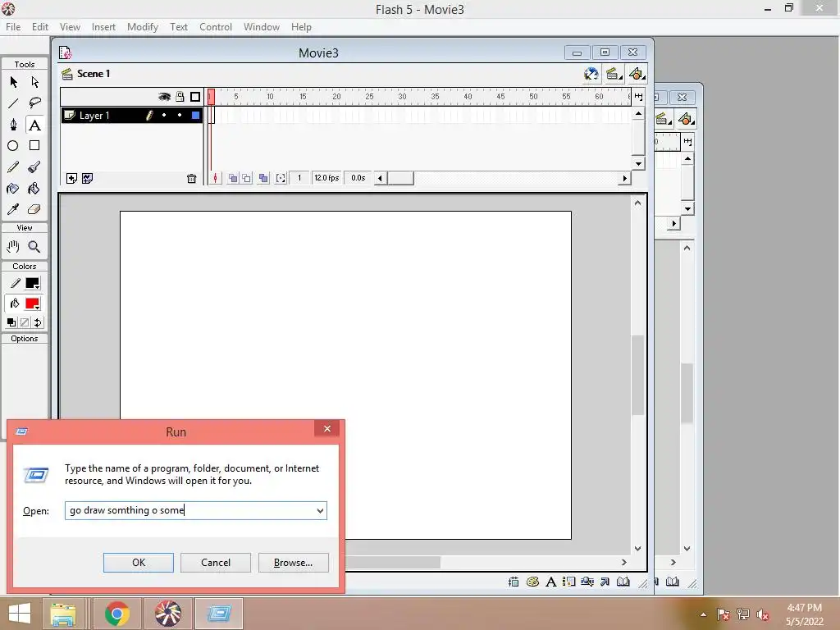Screen dimensions: 840x630
Task: Open Movie Explorer in launcher bar
Action: [587, 582]
